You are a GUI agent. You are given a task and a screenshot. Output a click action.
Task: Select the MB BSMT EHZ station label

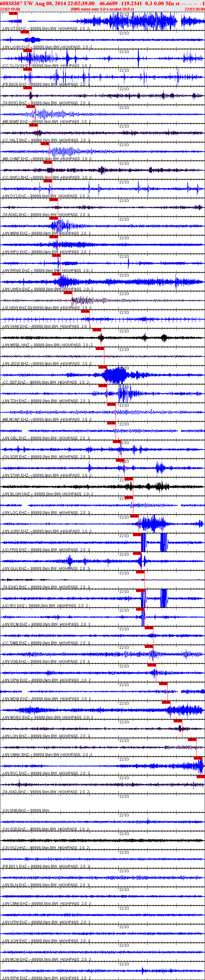(x=47, y=122)
